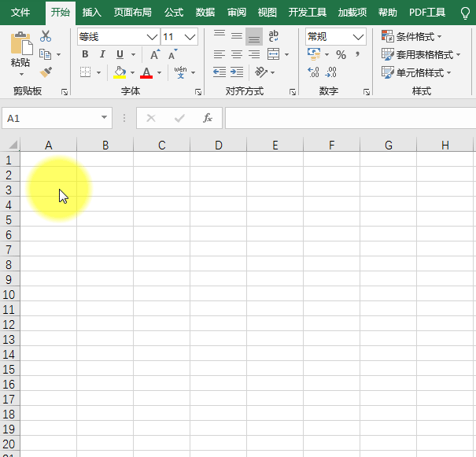Switch to the 数据 tab
This screenshot has width=476, height=457.
(x=205, y=13)
